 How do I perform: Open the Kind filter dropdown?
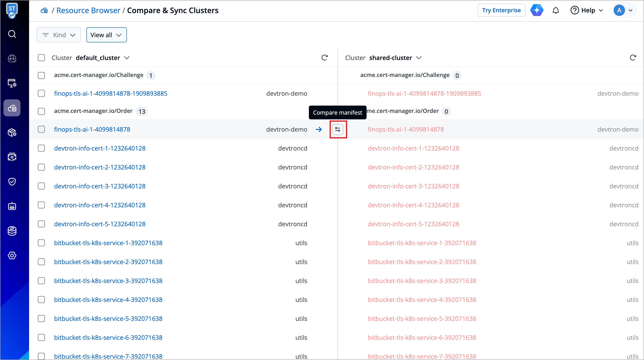tap(59, 35)
